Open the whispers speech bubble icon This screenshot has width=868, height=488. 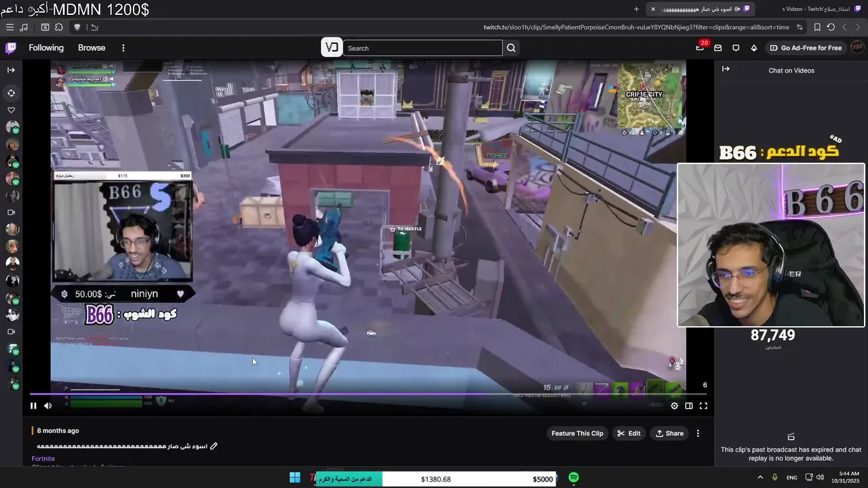point(736,48)
